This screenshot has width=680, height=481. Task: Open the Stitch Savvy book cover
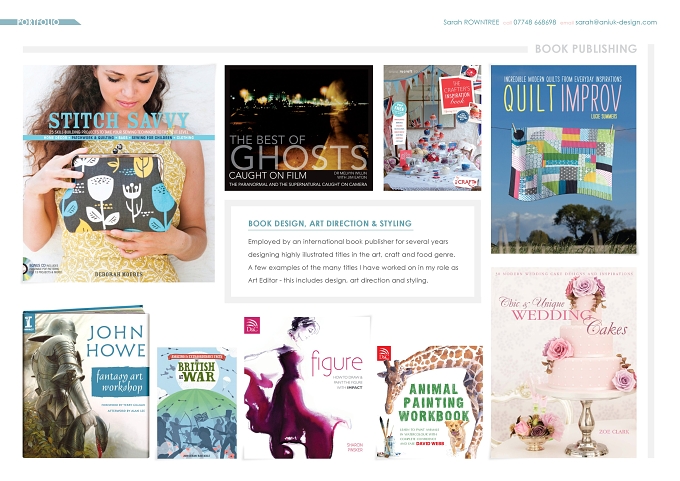tap(119, 173)
